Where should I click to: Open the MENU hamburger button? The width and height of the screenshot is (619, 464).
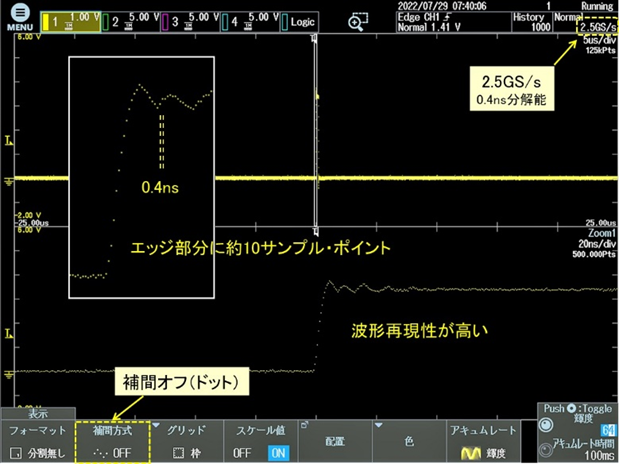coord(20,18)
